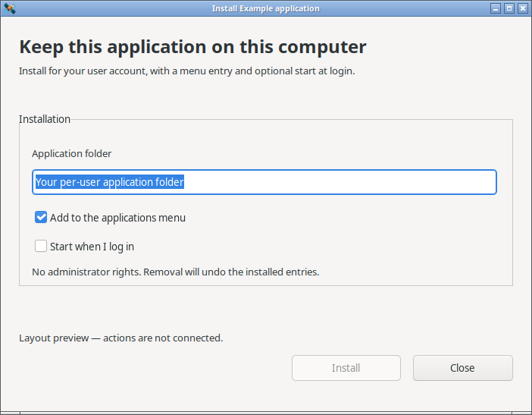This screenshot has width=532, height=415.
Task: Click the 'Start when I log in' label text
Action: 92,247
